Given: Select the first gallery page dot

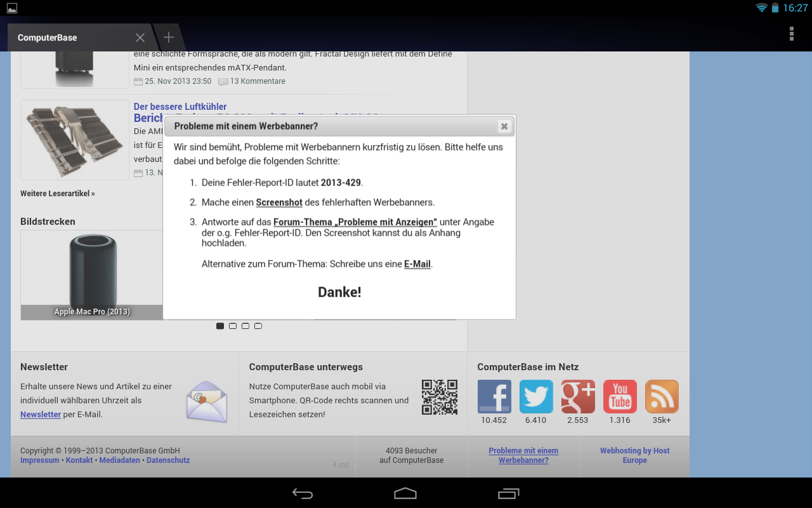Looking at the screenshot, I should coord(220,326).
